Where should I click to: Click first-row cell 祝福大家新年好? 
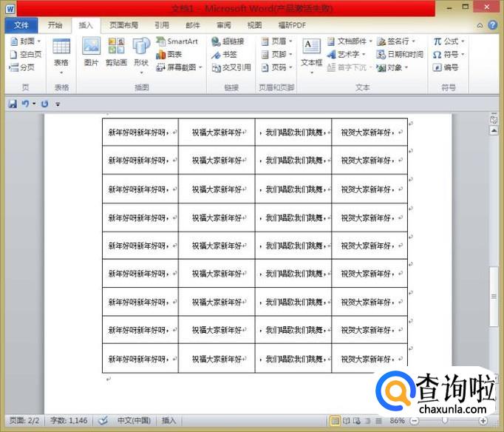coord(217,132)
